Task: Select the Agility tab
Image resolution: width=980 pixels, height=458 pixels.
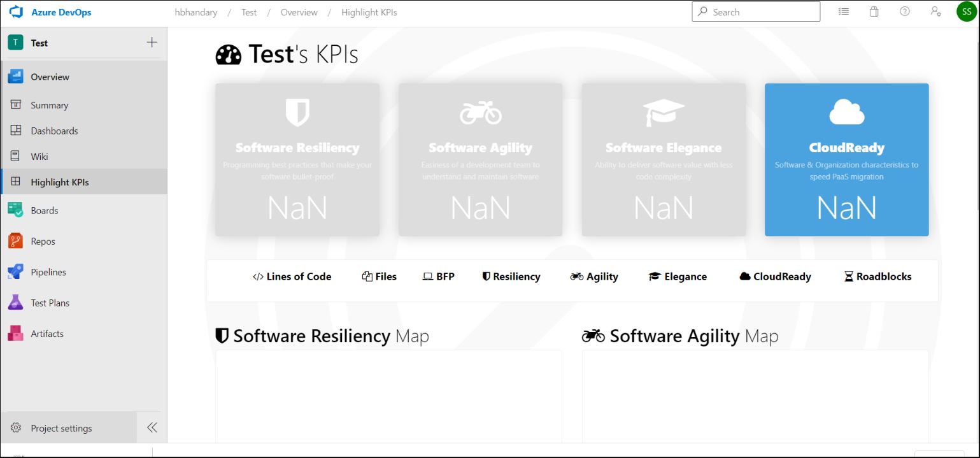Action: (x=595, y=276)
